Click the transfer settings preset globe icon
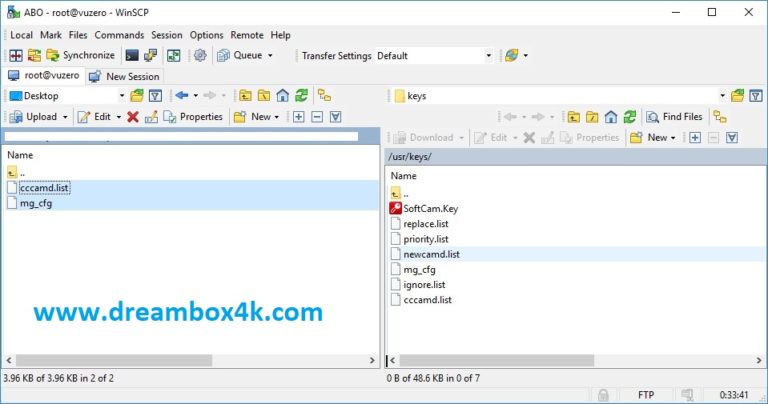The height and width of the screenshot is (404, 768). (511, 55)
